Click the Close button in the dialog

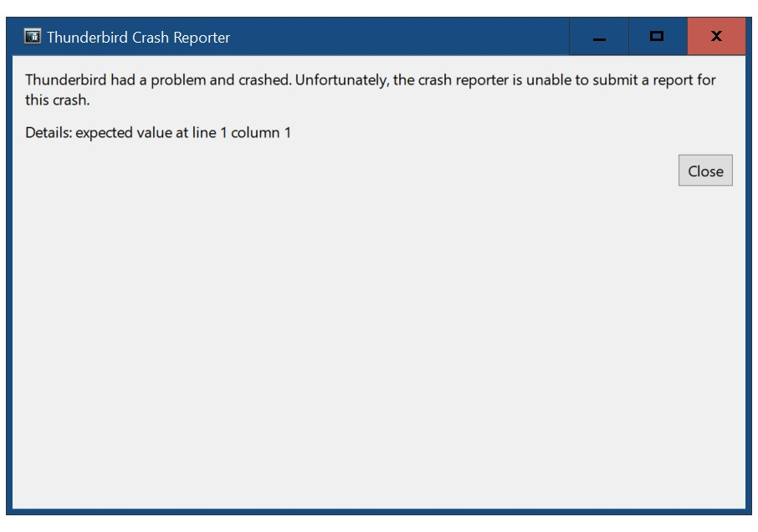(705, 171)
